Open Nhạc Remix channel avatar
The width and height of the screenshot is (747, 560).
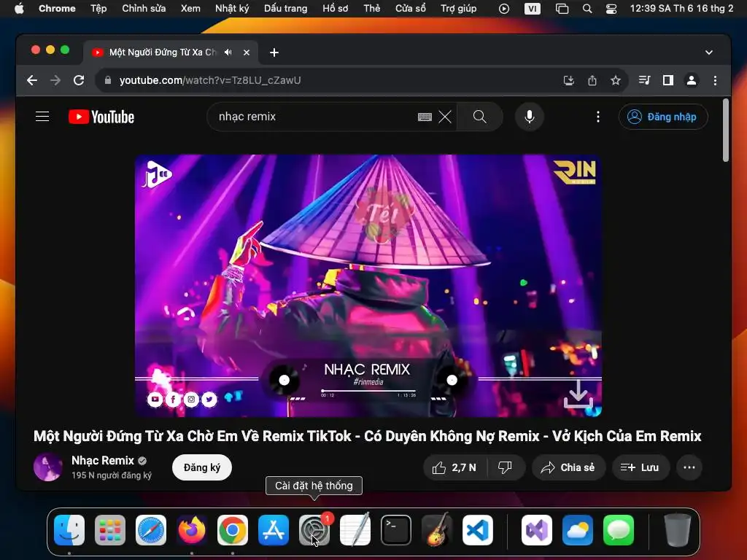click(48, 467)
